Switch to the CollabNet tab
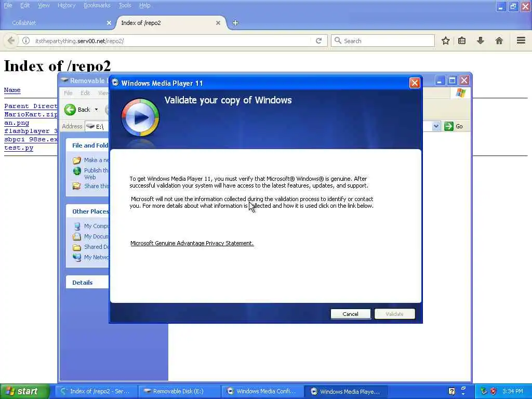The height and width of the screenshot is (399, 532). click(57, 23)
